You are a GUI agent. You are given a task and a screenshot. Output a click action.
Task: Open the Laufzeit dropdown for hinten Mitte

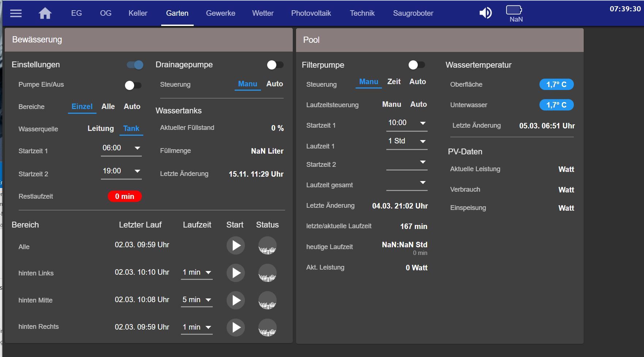pyautogui.click(x=197, y=300)
